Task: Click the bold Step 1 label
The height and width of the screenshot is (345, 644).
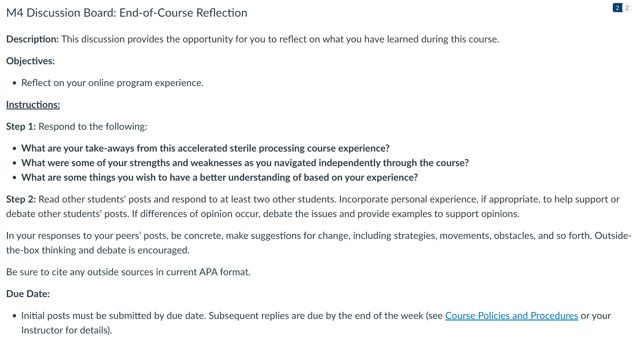Action: coord(21,126)
